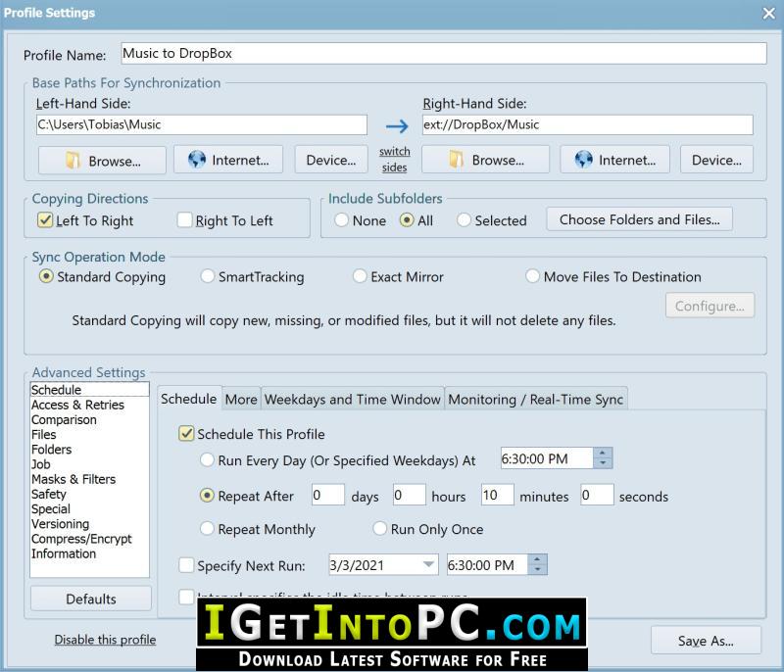
Task: Toggle Schedule This Profile checkbox
Action: tap(186, 434)
